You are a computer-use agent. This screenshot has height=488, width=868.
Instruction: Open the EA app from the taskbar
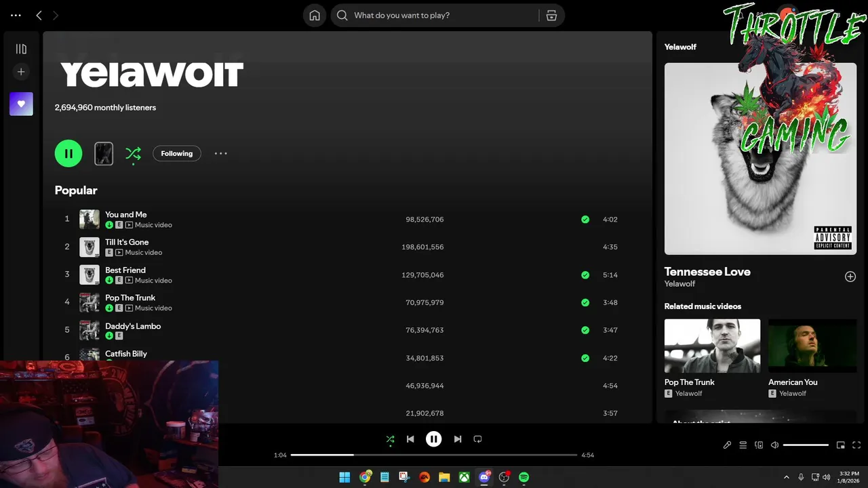click(x=425, y=477)
